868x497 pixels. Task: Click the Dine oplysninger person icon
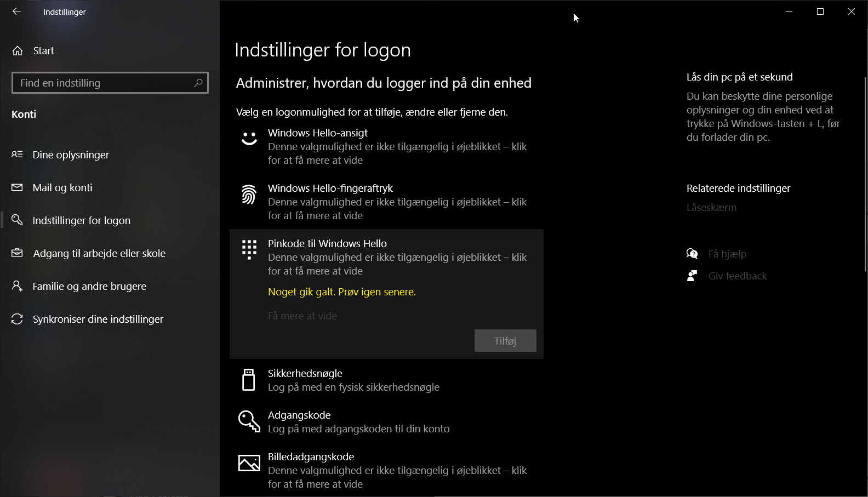coord(17,155)
